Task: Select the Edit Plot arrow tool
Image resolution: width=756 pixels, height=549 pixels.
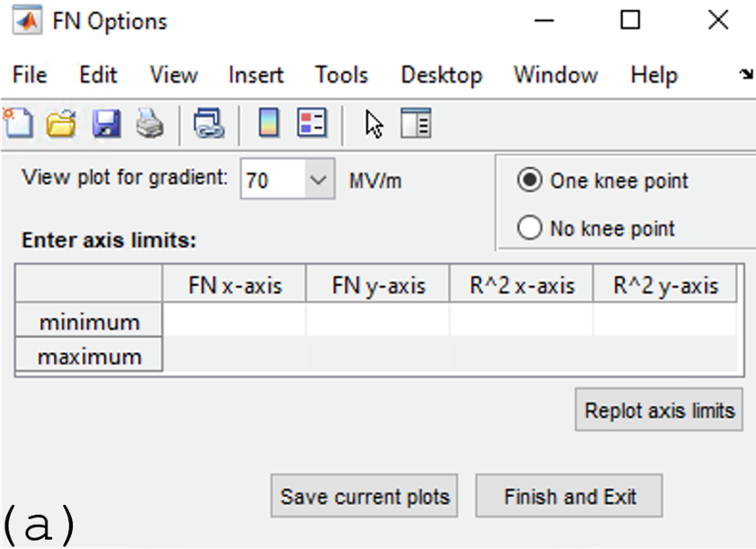Action: (x=374, y=123)
